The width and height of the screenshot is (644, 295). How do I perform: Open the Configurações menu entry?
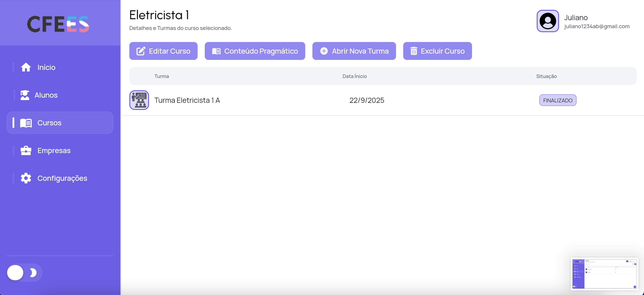(62, 178)
